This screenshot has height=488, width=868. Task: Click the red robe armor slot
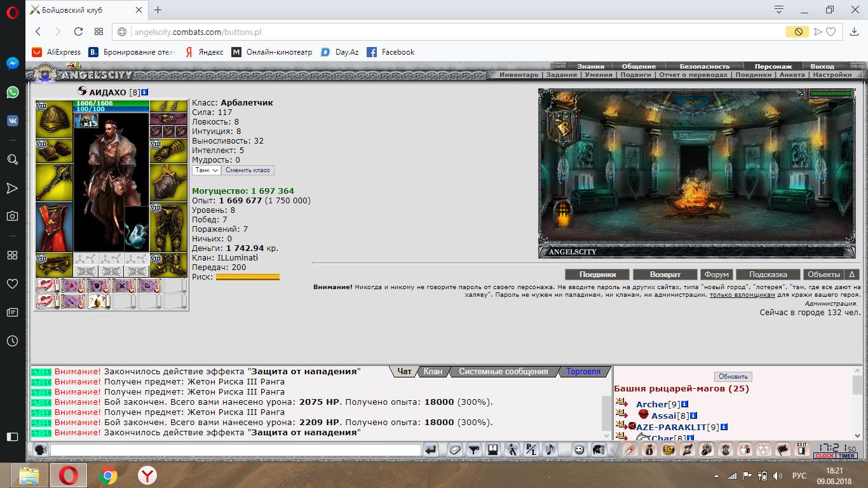54,227
